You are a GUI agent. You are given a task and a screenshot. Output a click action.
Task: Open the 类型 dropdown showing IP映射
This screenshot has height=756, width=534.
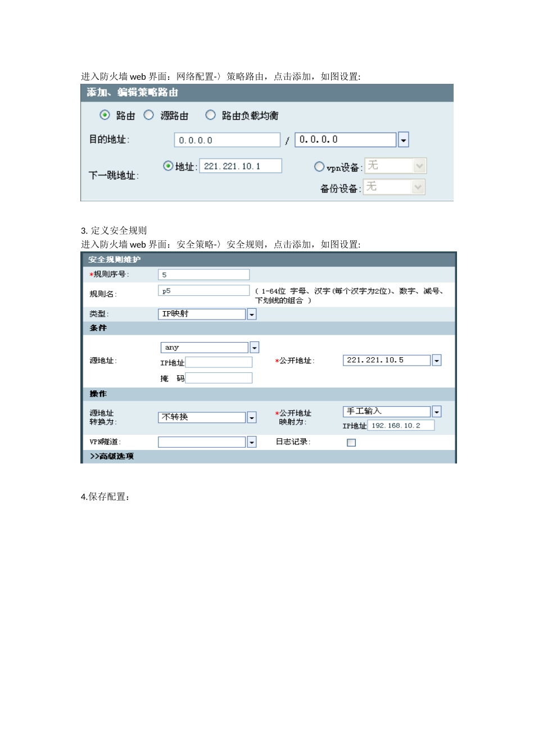[207, 314]
